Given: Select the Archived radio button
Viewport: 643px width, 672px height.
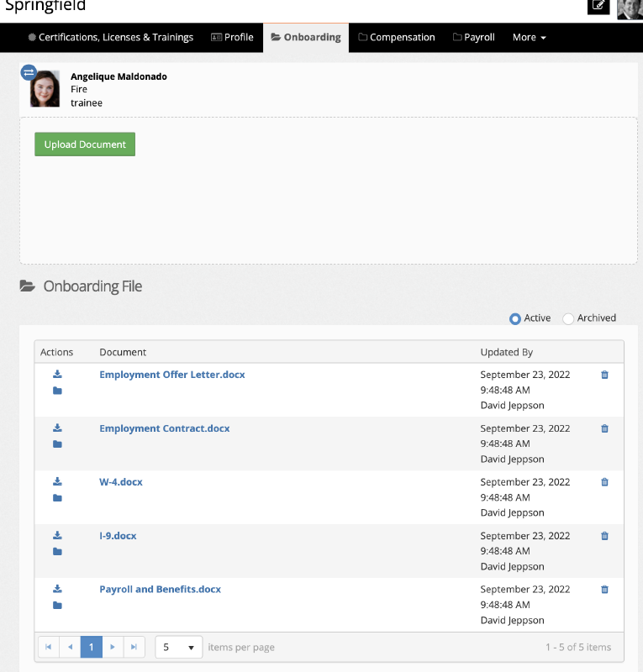Looking at the screenshot, I should click(x=568, y=319).
